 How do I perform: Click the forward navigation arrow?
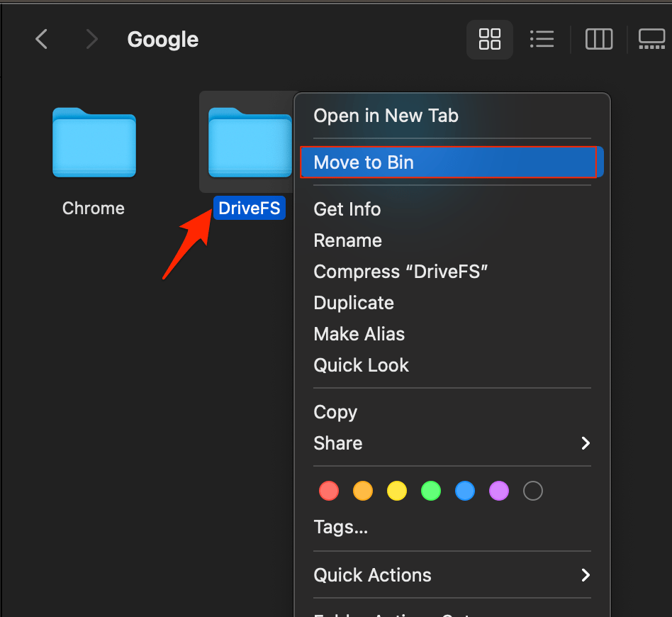pos(91,39)
